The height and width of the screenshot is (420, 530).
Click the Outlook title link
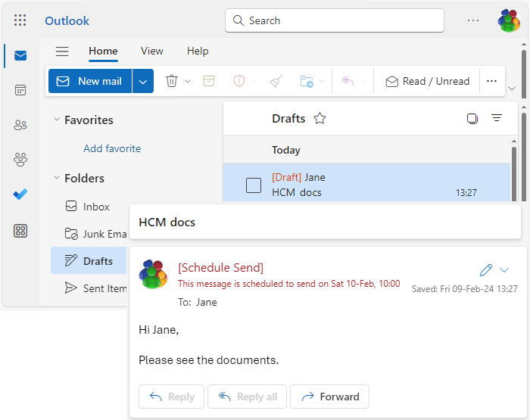point(67,21)
